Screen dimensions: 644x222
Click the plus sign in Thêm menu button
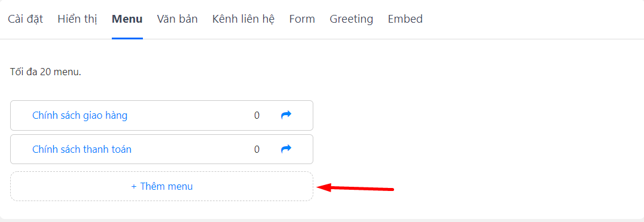tap(133, 186)
